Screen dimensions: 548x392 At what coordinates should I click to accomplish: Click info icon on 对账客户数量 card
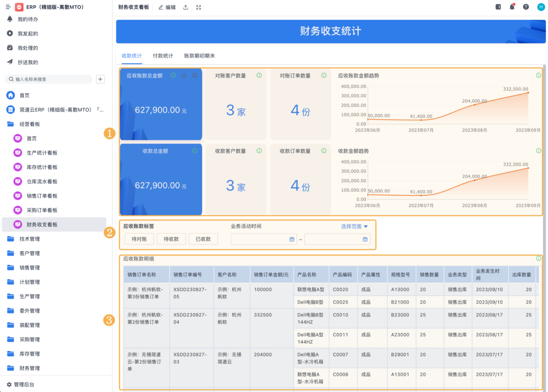[259, 75]
